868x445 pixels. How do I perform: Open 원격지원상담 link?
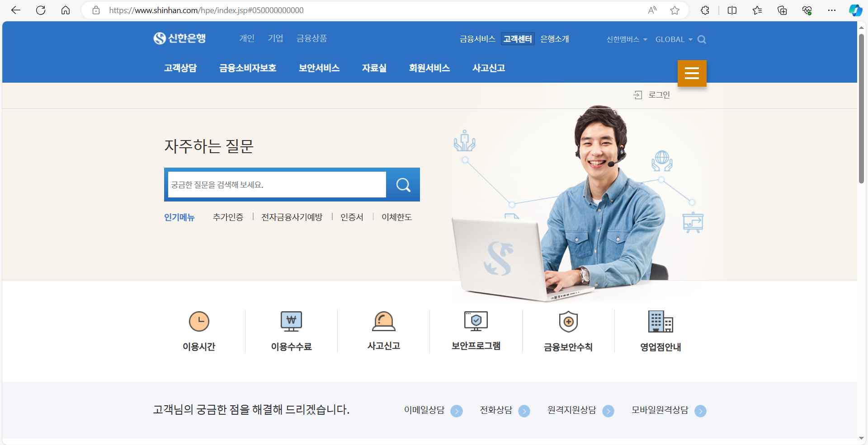click(x=571, y=410)
